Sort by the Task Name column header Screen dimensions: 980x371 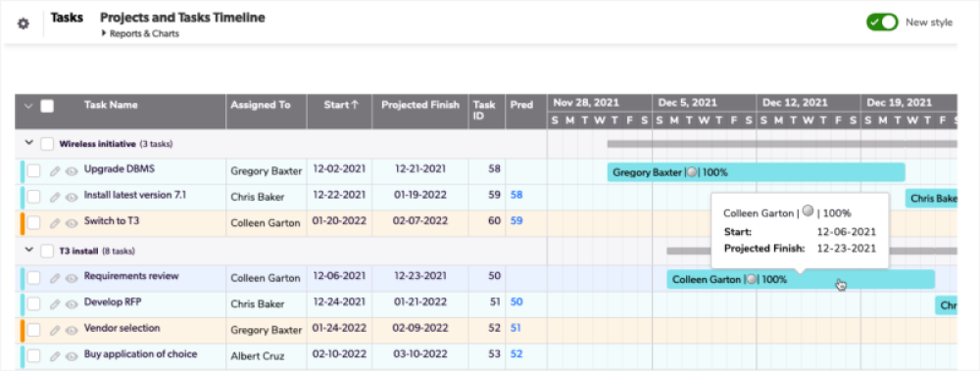click(111, 105)
